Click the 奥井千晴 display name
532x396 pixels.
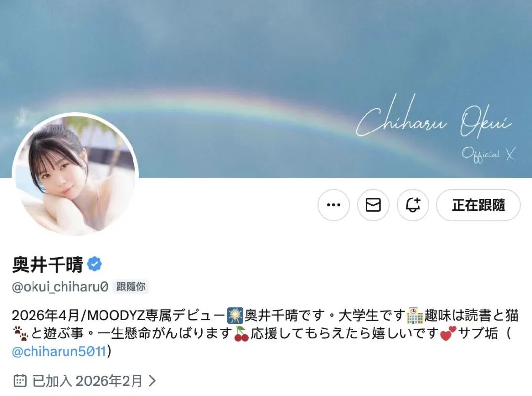[48, 264]
